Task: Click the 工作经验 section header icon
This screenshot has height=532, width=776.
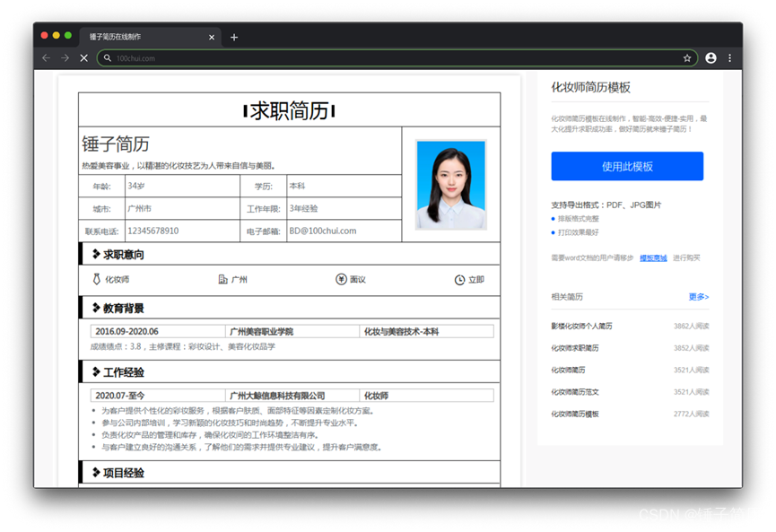Action: 96,371
